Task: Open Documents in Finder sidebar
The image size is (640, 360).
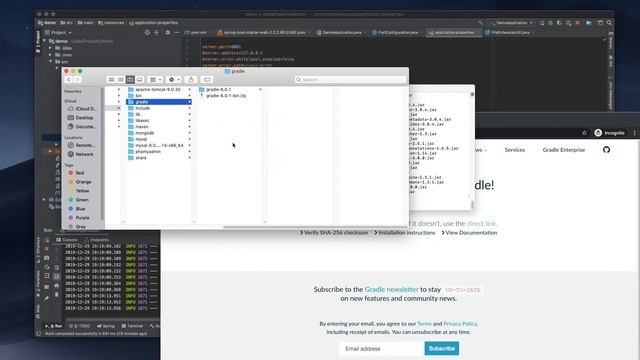Action: tap(82, 127)
